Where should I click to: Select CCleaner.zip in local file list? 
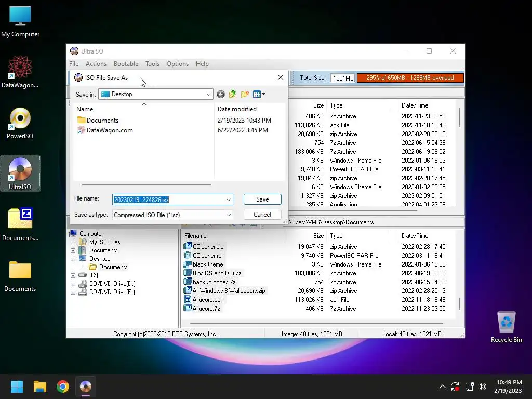point(204,247)
